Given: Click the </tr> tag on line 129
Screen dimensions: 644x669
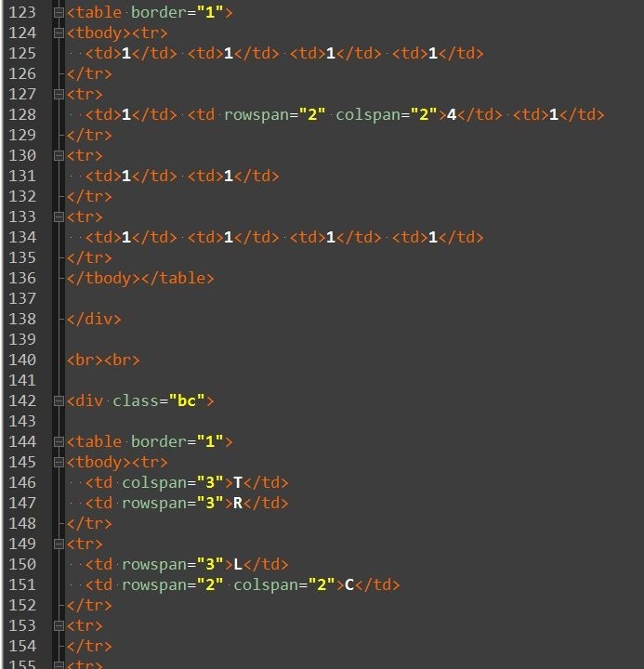Looking at the screenshot, I should click(x=89, y=136).
